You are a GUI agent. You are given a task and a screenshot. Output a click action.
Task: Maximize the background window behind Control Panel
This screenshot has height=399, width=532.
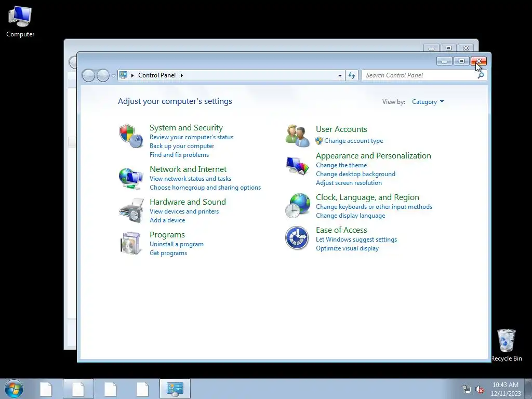(448, 48)
